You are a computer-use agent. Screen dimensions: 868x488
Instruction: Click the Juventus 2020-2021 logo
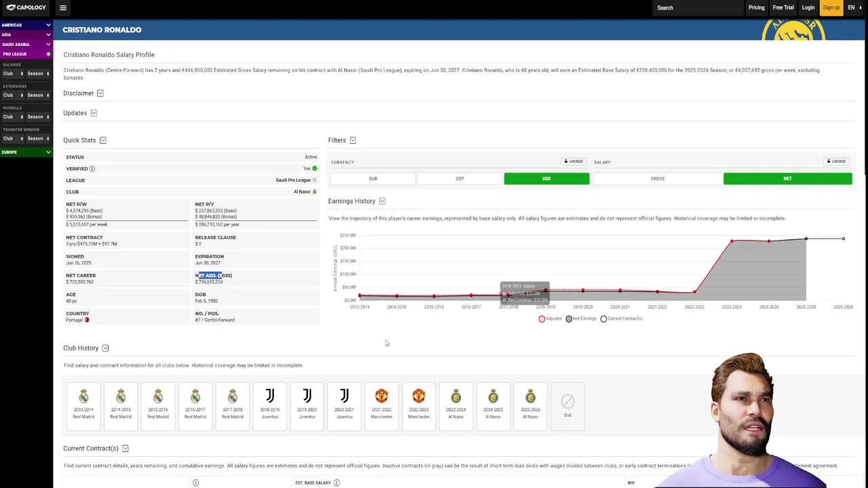[344, 396]
